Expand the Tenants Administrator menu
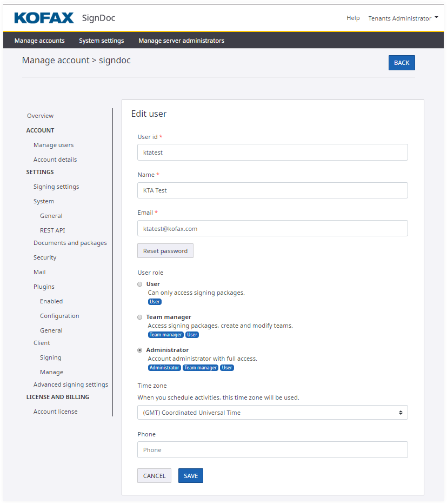This screenshot has height=504, width=447. [403, 18]
